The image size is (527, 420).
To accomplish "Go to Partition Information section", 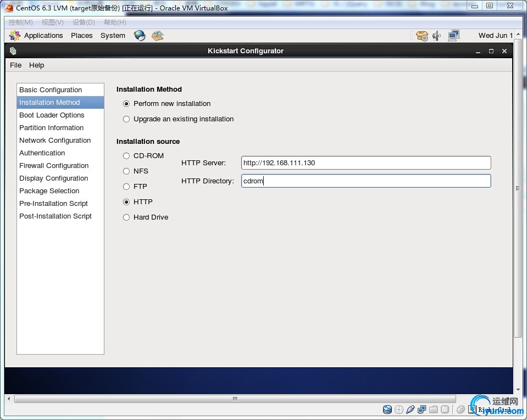I will point(52,128).
